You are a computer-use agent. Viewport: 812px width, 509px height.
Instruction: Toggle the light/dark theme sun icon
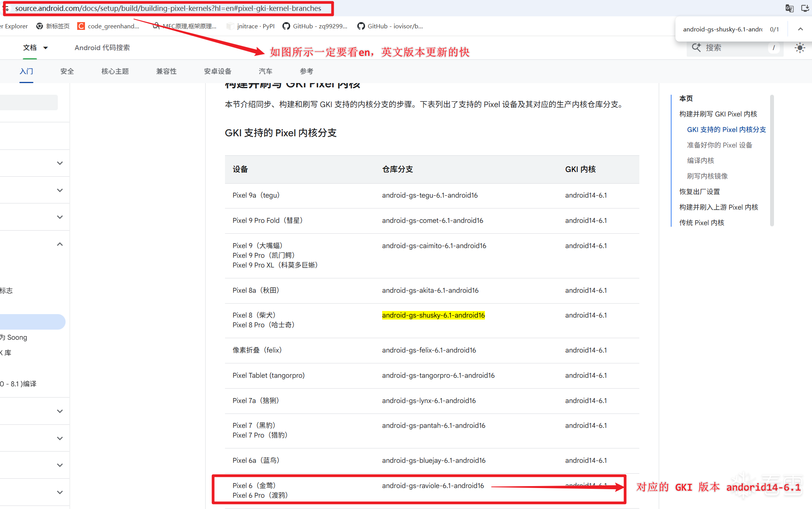pyautogui.click(x=800, y=48)
